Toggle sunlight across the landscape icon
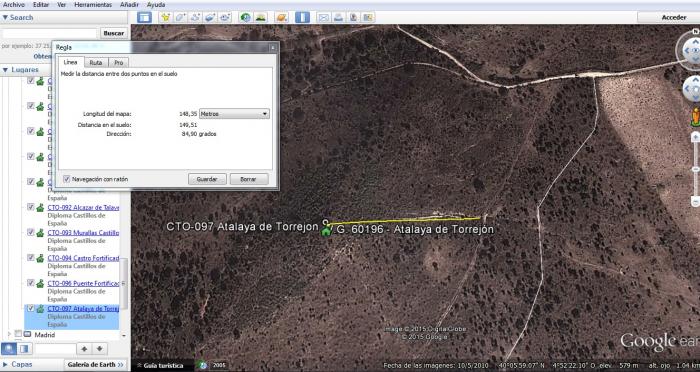The height and width of the screenshot is (372, 700). 260,17
